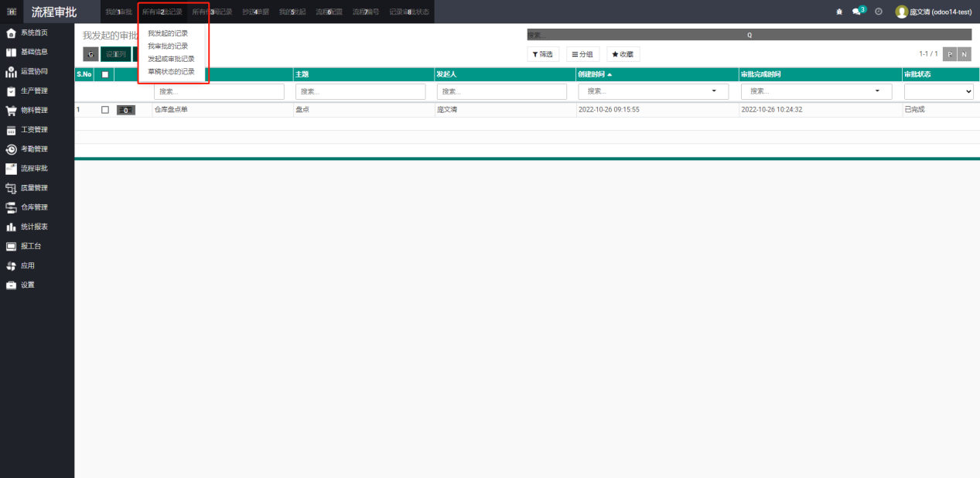Expand the 审批完成时间 filter dropdown
Screen dimensions: 980x478
coord(876,91)
